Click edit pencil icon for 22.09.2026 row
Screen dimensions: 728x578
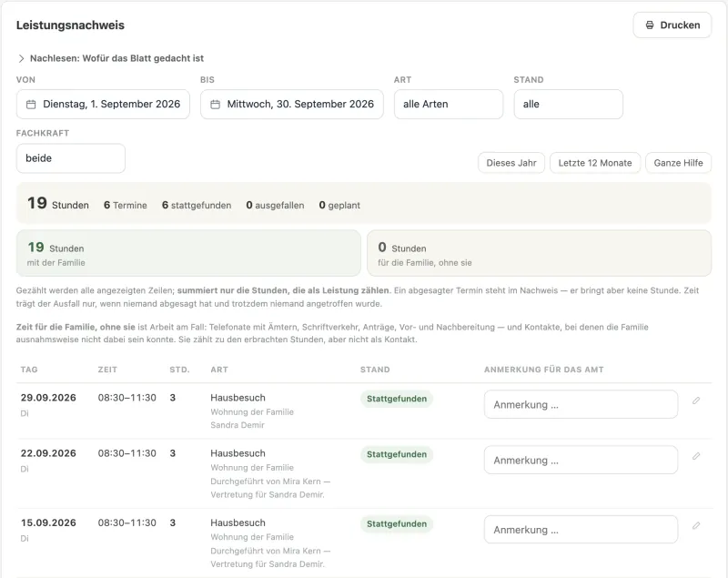pos(696,456)
